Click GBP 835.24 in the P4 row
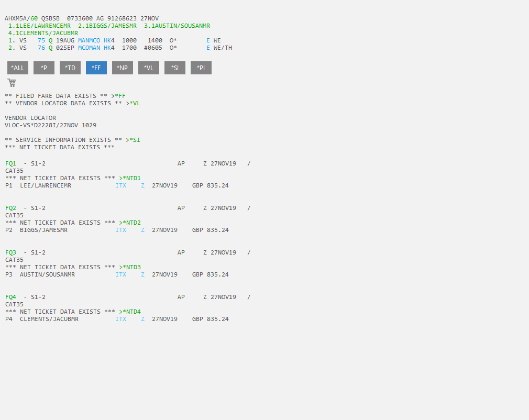Image resolution: width=529 pixels, height=420 pixels. click(211, 319)
